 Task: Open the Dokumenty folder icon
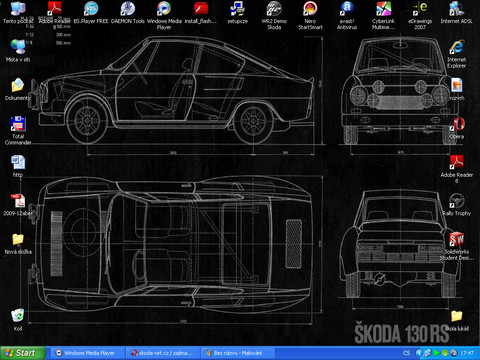[x=18, y=85]
